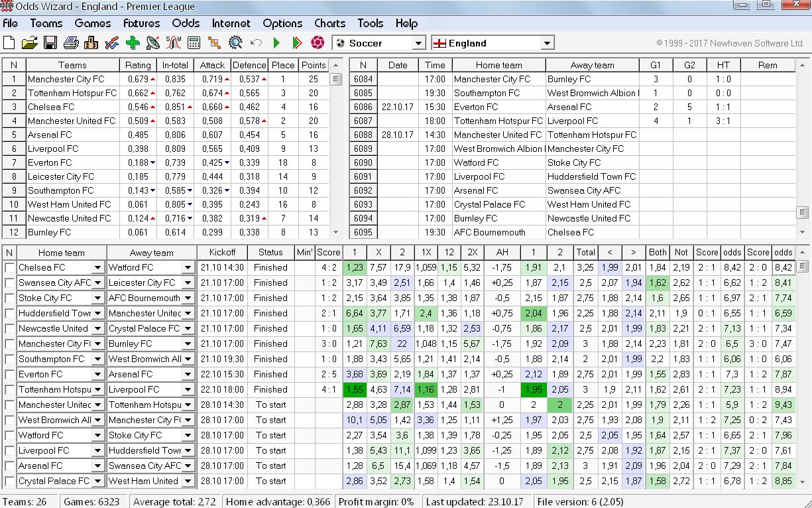Open the Charts menu
Screen dimensions: 812x508
pyautogui.click(x=329, y=23)
